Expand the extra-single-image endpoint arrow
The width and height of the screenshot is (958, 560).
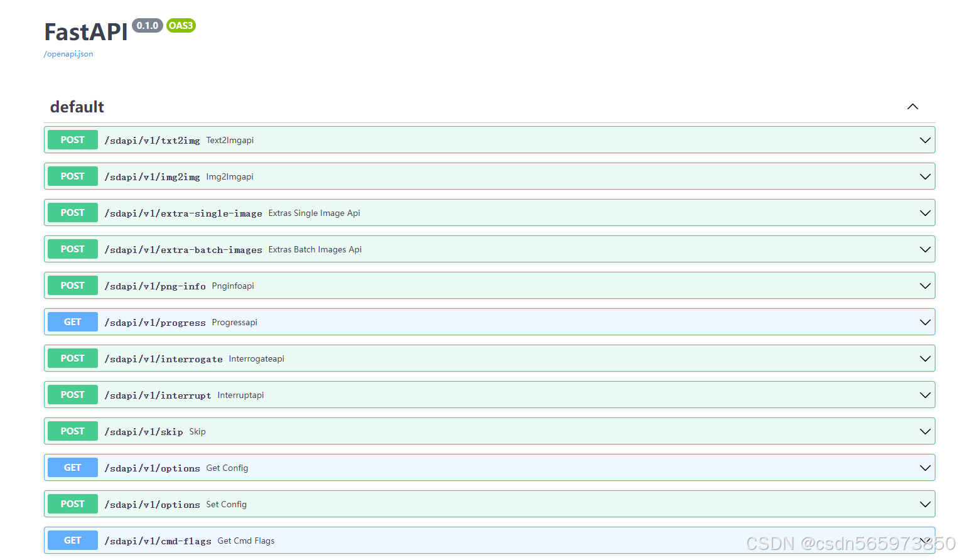(925, 213)
